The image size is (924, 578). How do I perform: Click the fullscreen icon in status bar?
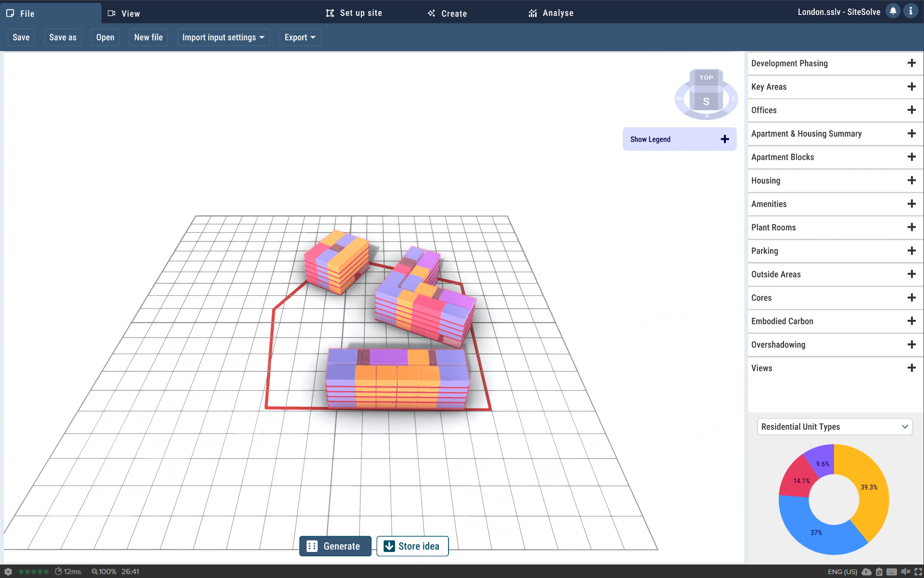pos(918,572)
